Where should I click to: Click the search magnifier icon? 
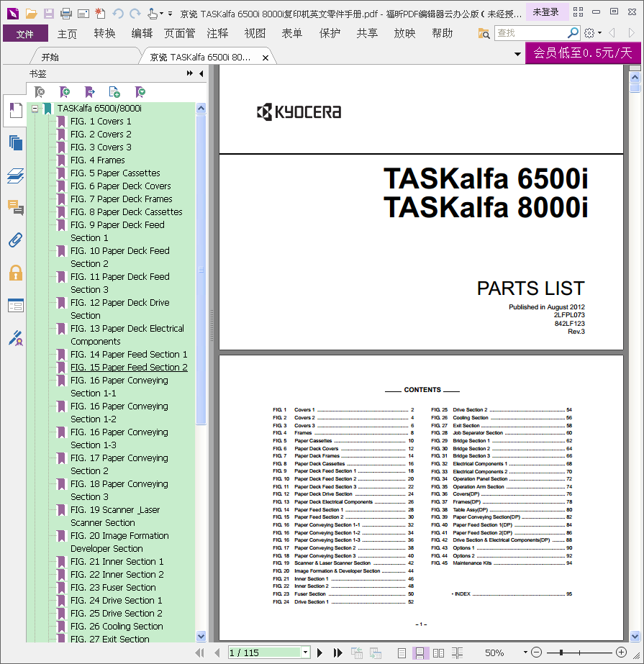coord(573,32)
